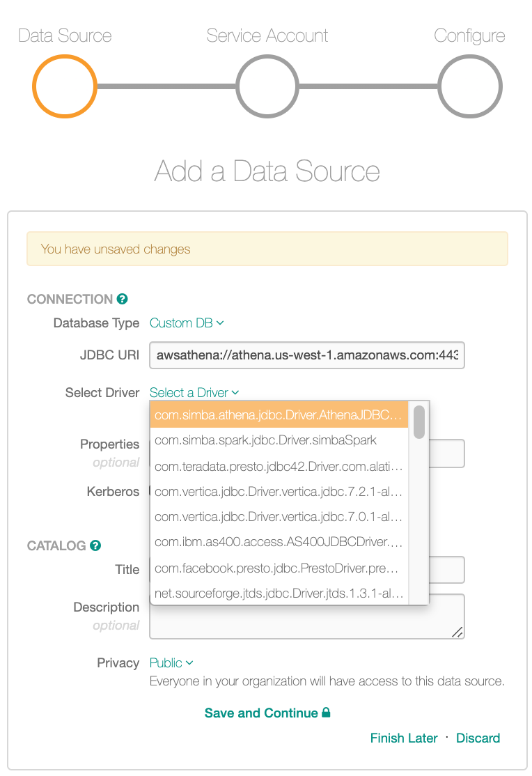Pick the vertica.jdbc.7.2.1 driver option
Image resolution: width=532 pixels, height=776 pixels.
point(279,491)
